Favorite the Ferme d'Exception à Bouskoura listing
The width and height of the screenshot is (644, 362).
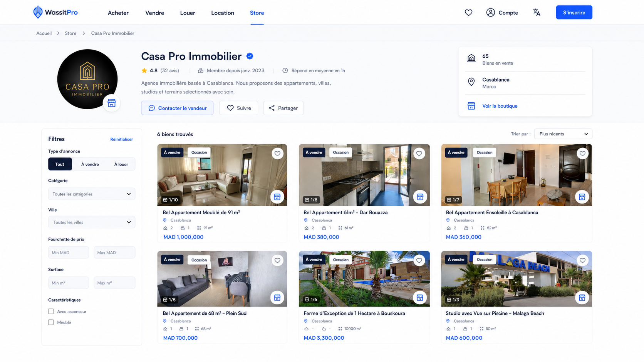[419, 260]
